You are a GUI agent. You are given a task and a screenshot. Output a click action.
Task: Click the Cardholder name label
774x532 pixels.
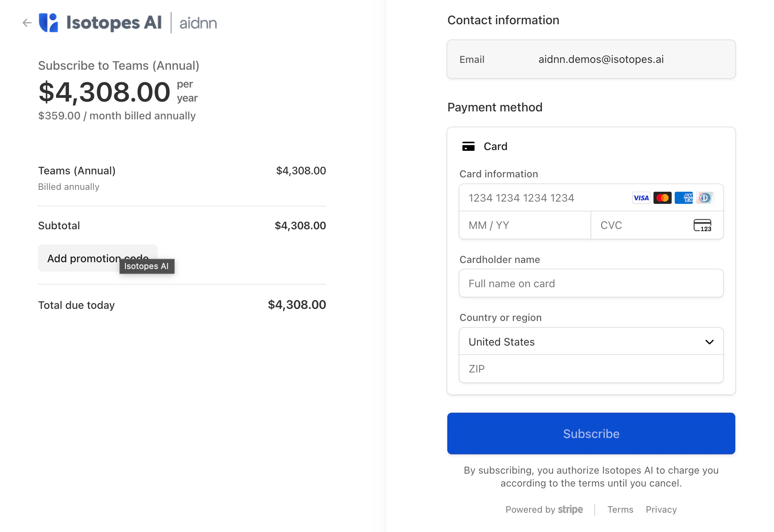coord(500,260)
